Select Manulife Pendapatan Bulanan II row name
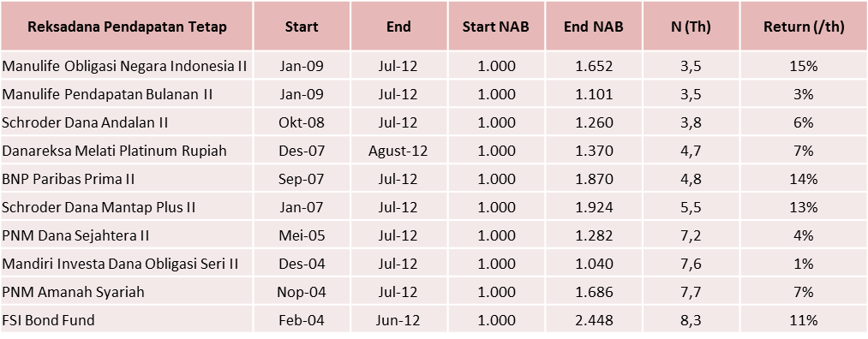Screen dimensions: 868x339 (x=127, y=94)
